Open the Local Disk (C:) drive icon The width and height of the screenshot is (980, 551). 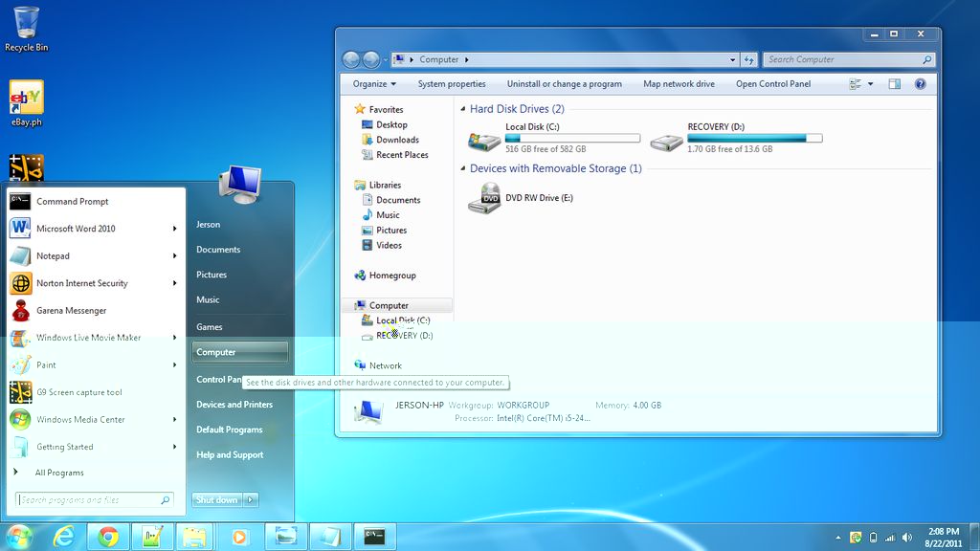click(484, 141)
